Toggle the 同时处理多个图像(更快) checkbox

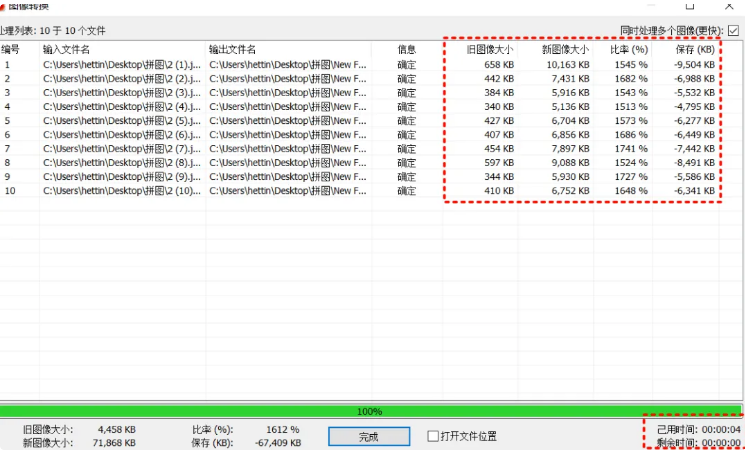734,30
